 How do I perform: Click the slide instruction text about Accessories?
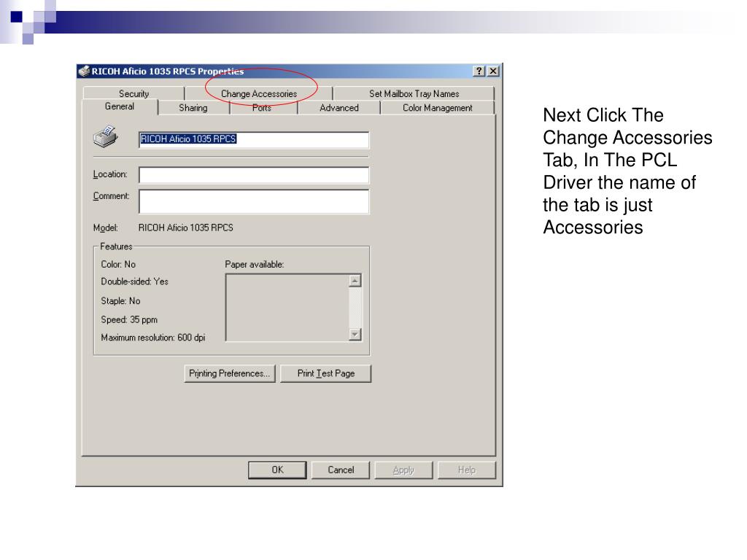[627, 171]
